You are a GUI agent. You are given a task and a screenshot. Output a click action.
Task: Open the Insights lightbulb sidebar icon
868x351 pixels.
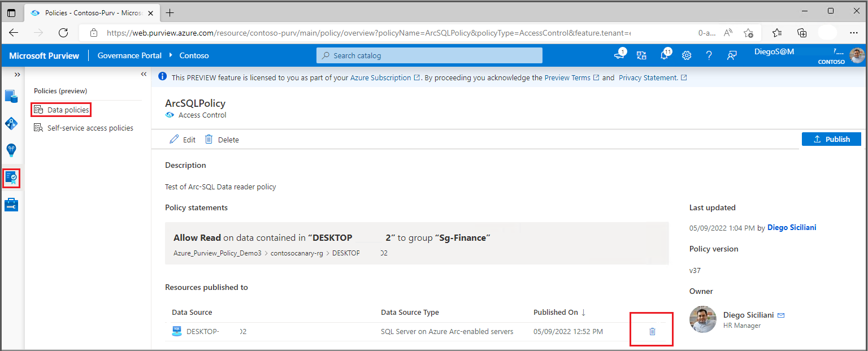pos(11,150)
